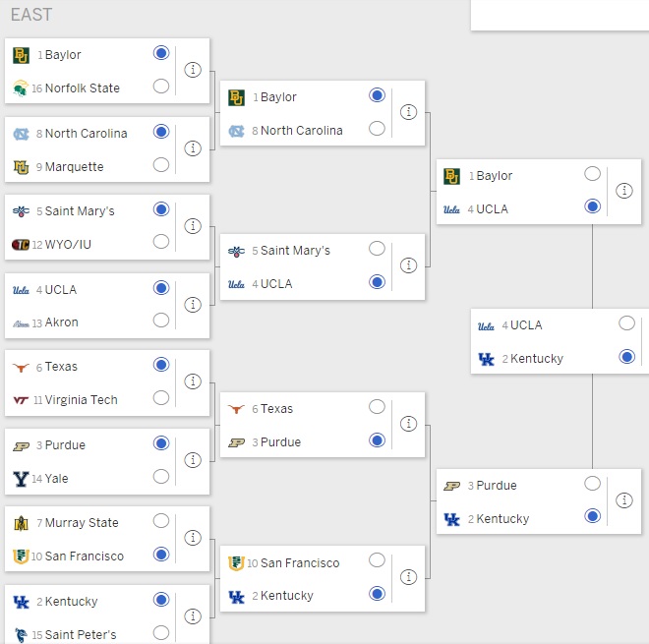View info for Texas vs Virginia Tech
649x644 pixels.
pyautogui.click(x=193, y=381)
